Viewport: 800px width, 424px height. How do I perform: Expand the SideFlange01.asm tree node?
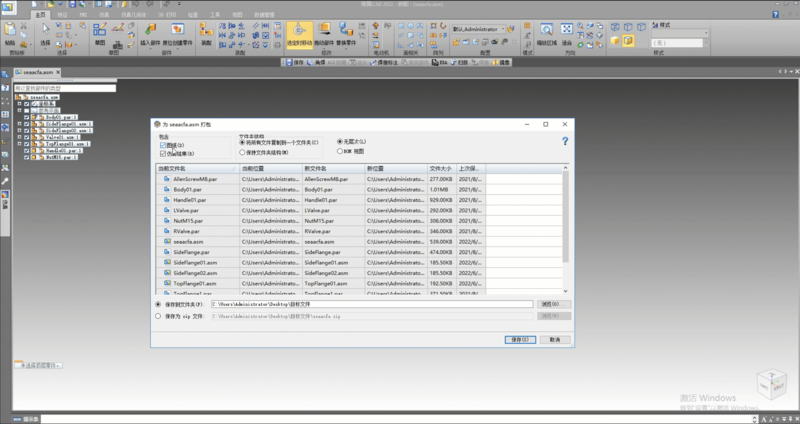(19, 123)
